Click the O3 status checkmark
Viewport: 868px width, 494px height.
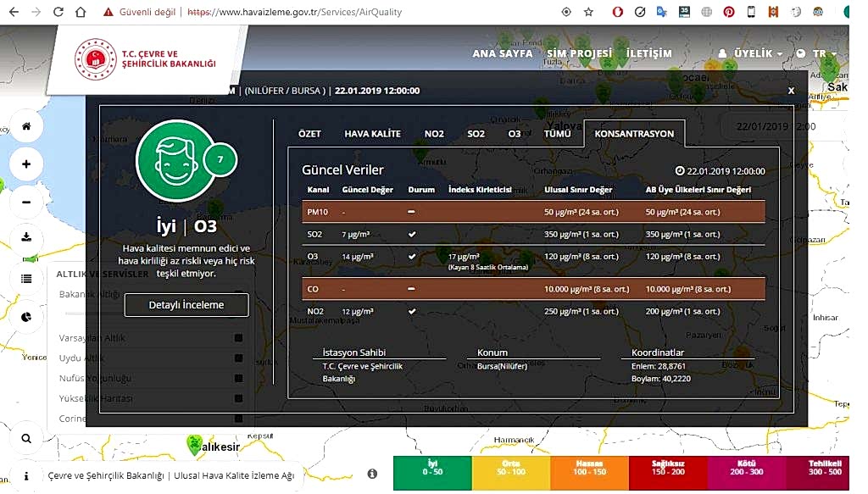tap(412, 257)
